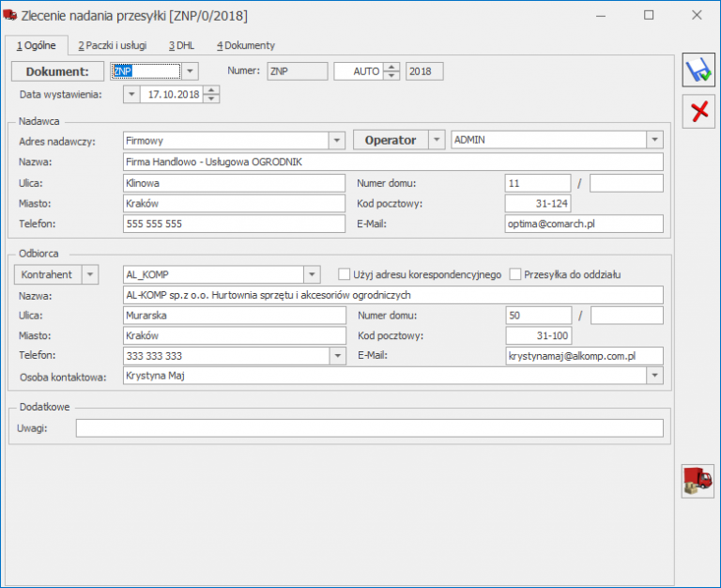Click the red X cancel icon
The width and height of the screenshot is (721, 588).
coord(698,112)
